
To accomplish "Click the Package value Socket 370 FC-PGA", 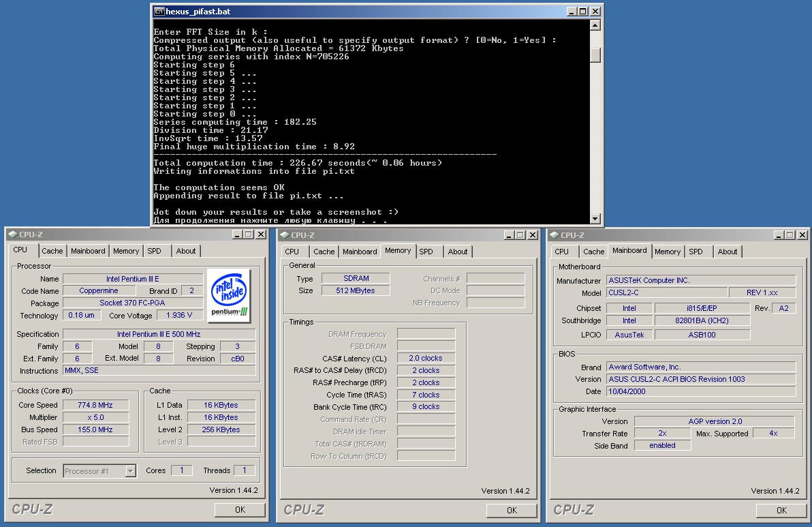I will coord(133,303).
